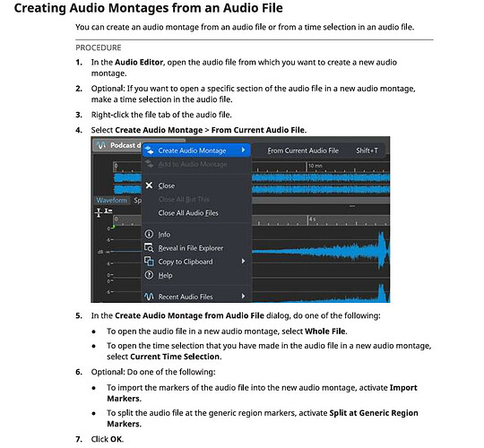Click the main waveform peak area
This screenshot has width=484, height=448.
382,251
